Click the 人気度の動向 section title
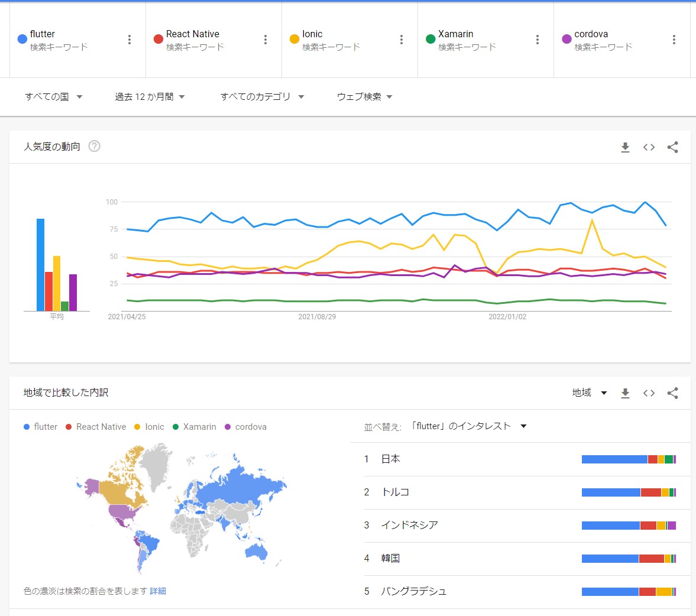The width and height of the screenshot is (696, 616). click(x=52, y=147)
